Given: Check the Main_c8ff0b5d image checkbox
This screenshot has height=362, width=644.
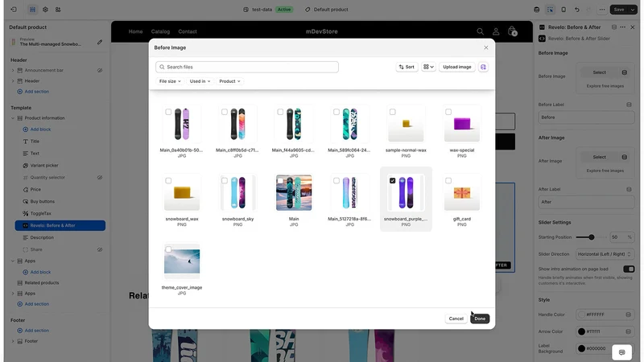Looking at the screenshot, I should click(225, 112).
